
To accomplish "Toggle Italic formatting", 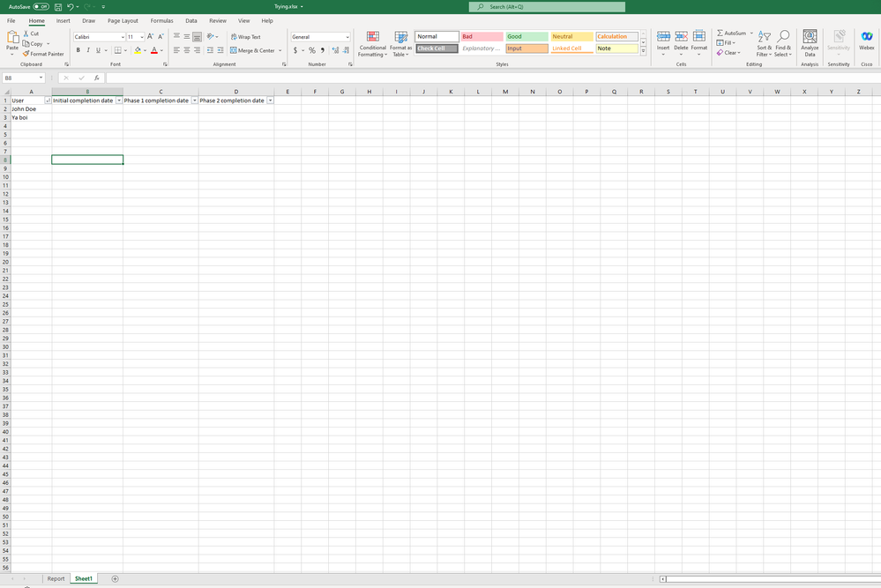I will click(x=88, y=50).
